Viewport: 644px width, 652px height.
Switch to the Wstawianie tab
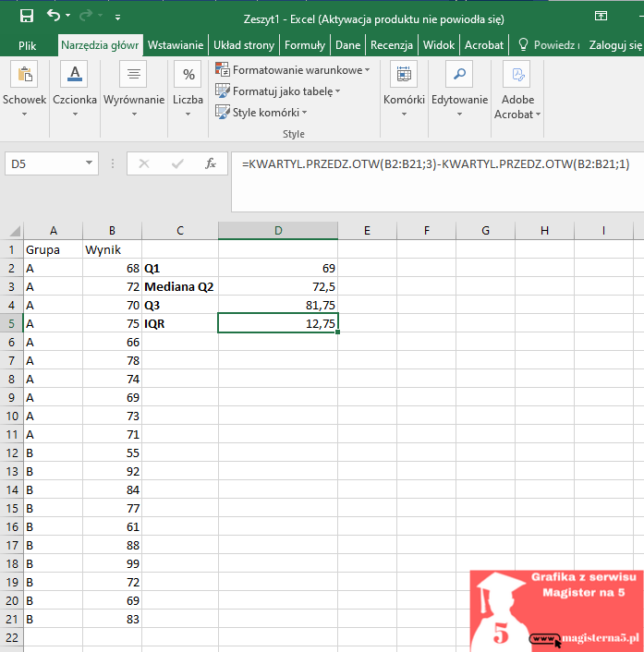coord(176,44)
